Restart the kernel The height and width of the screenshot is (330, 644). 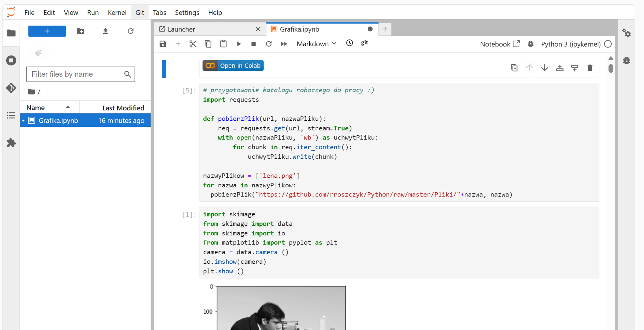269,44
